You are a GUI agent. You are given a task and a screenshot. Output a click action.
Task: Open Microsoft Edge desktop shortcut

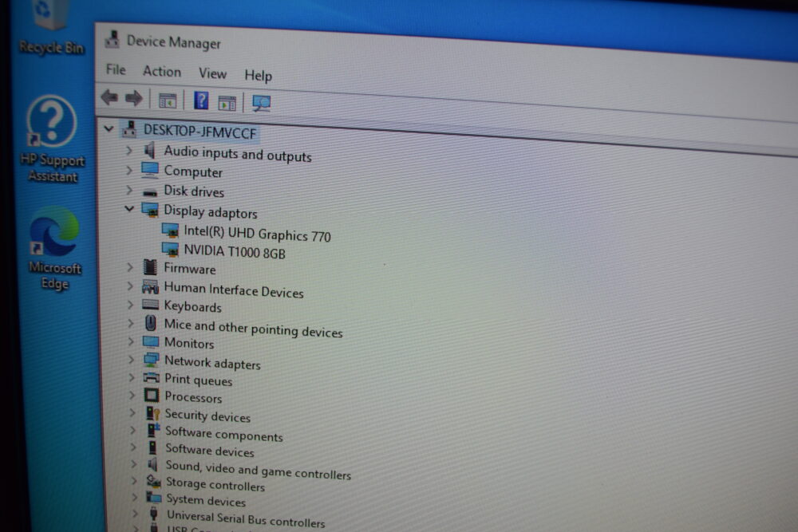(x=54, y=248)
